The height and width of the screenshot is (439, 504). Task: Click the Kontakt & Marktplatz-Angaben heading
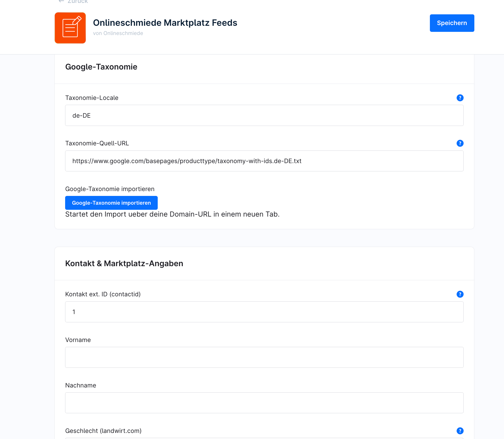pos(124,263)
